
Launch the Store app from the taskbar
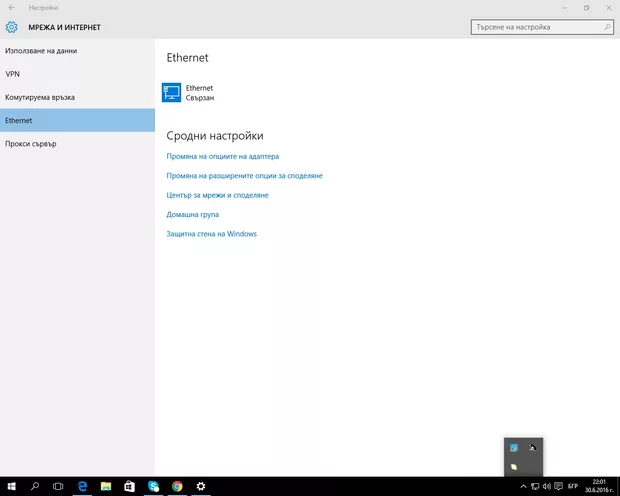pyautogui.click(x=129, y=486)
